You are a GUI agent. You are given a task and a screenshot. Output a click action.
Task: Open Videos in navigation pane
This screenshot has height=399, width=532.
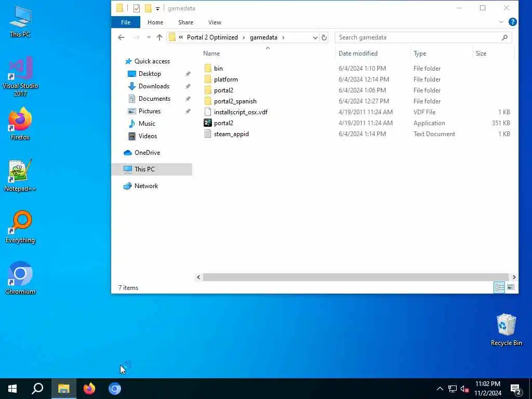click(148, 136)
